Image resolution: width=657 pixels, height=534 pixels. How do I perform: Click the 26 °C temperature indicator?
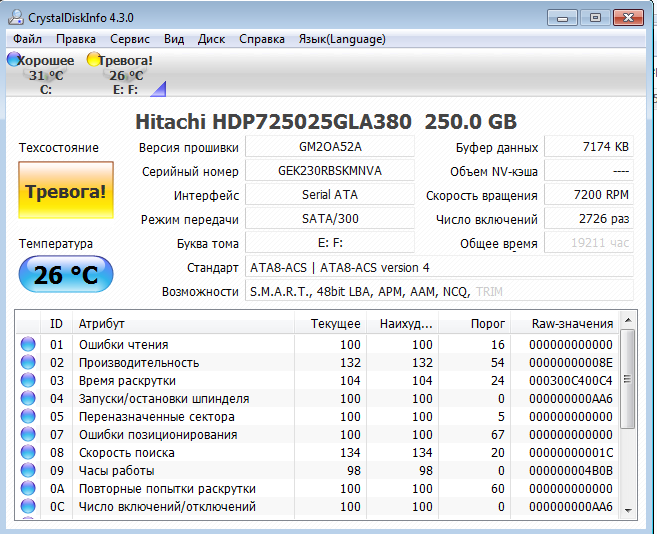(66, 274)
